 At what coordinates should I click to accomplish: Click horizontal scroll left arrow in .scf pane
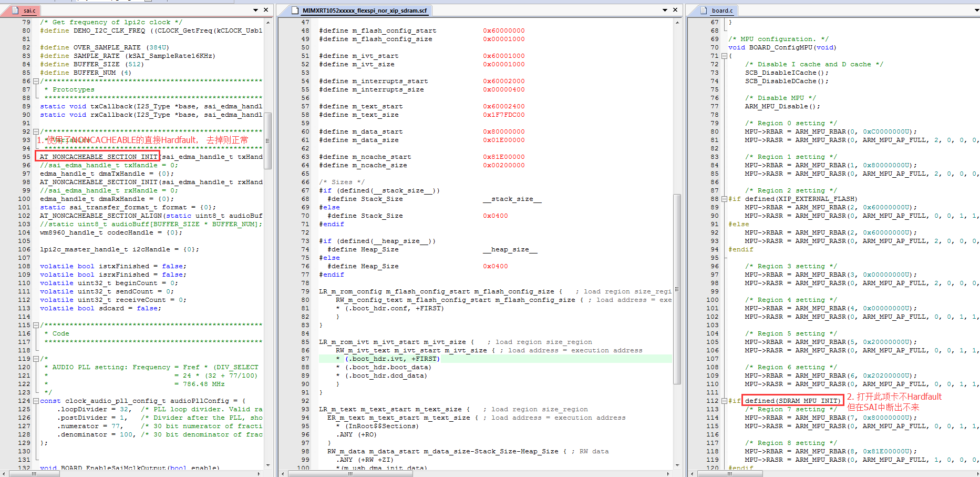tap(283, 474)
